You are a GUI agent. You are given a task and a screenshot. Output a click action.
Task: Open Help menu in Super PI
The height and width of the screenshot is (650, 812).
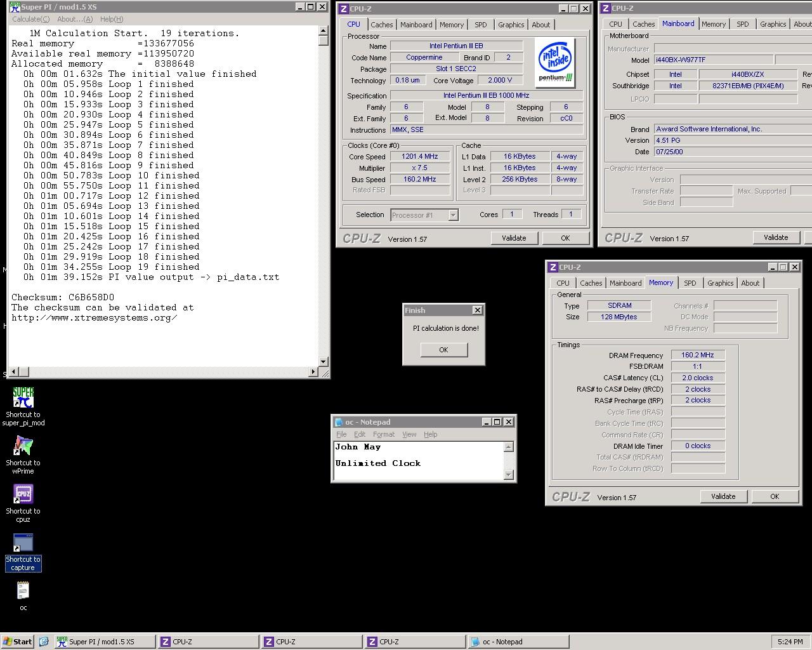pyautogui.click(x=112, y=19)
